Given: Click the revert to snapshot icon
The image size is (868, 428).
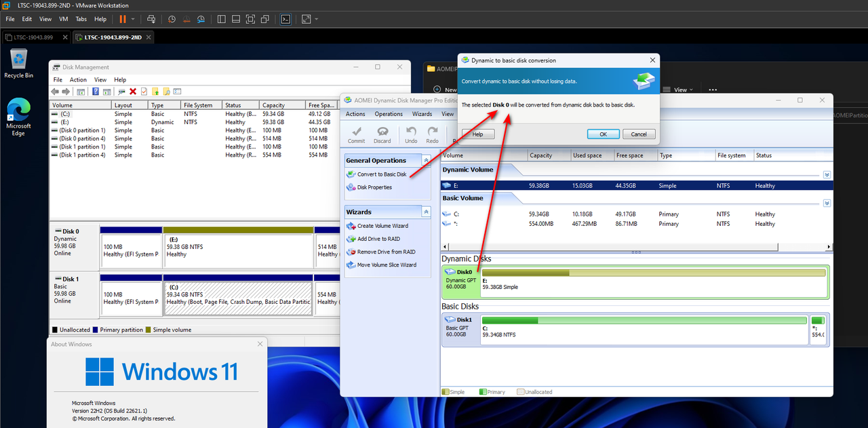Looking at the screenshot, I should click(186, 19).
